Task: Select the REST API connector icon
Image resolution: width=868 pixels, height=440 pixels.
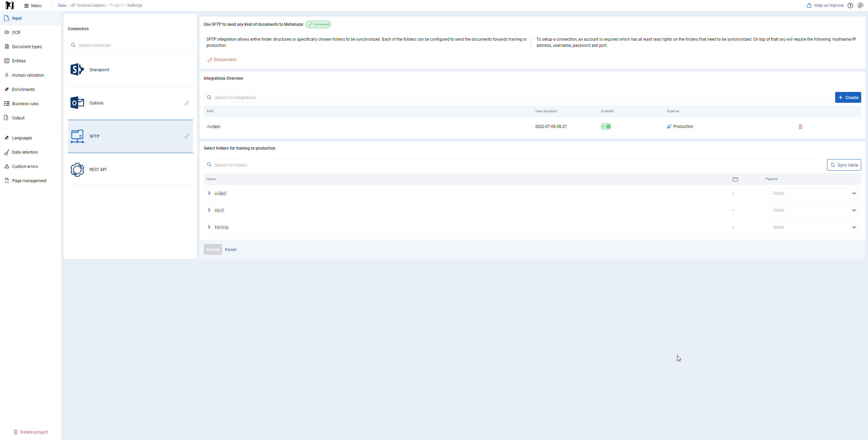Action: [x=77, y=170]
